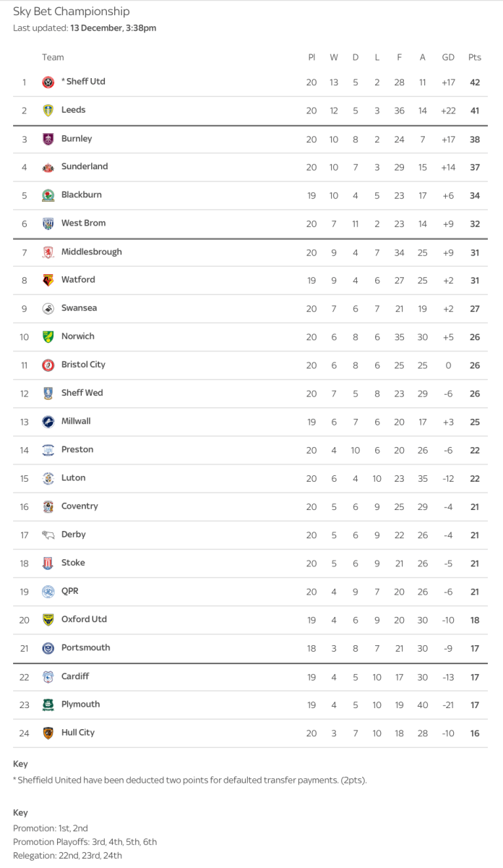Open the Blackburn team link
Screen dimensions: 503x868
point(81,195)
